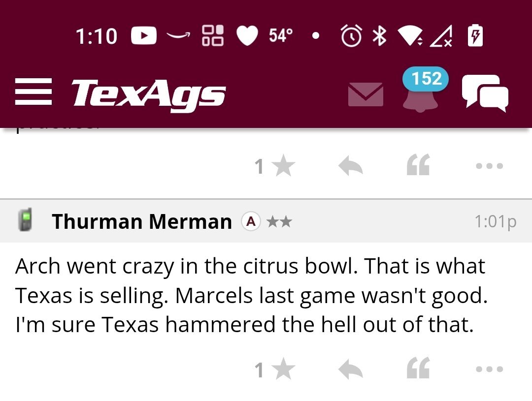
Task: Tap the A badge next to Thurman Merman
Action: click(x=251, y=221)
